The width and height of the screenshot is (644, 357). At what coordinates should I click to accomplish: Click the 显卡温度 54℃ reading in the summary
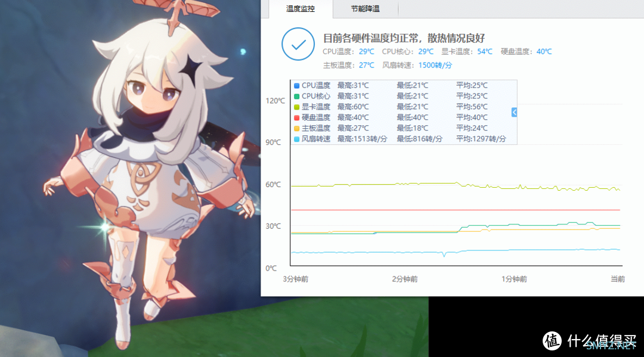[485, 52]
